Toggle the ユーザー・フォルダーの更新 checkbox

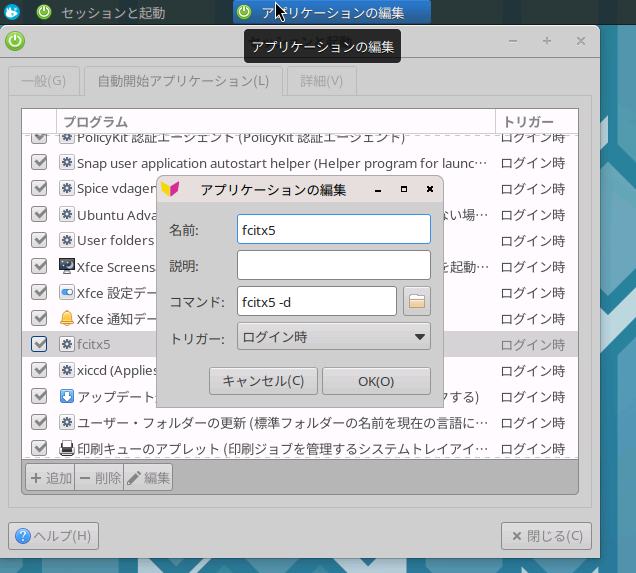[x=39, y=422]
